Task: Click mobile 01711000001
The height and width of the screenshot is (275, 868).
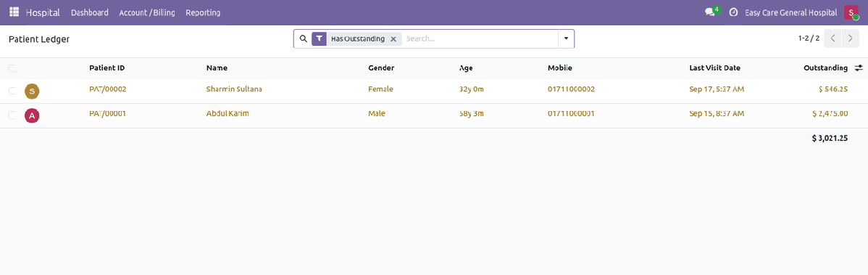Action: [x=571, y=114]
